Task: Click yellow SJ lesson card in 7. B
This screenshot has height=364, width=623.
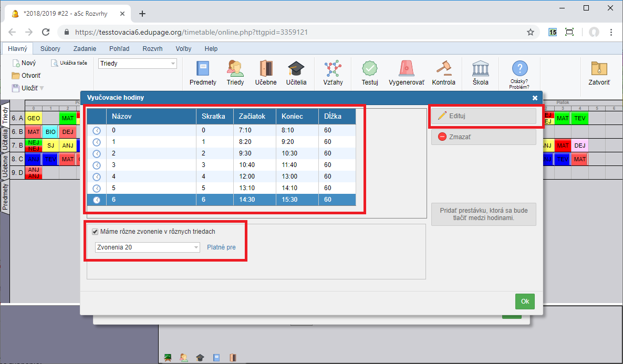Action: point(50,145)
